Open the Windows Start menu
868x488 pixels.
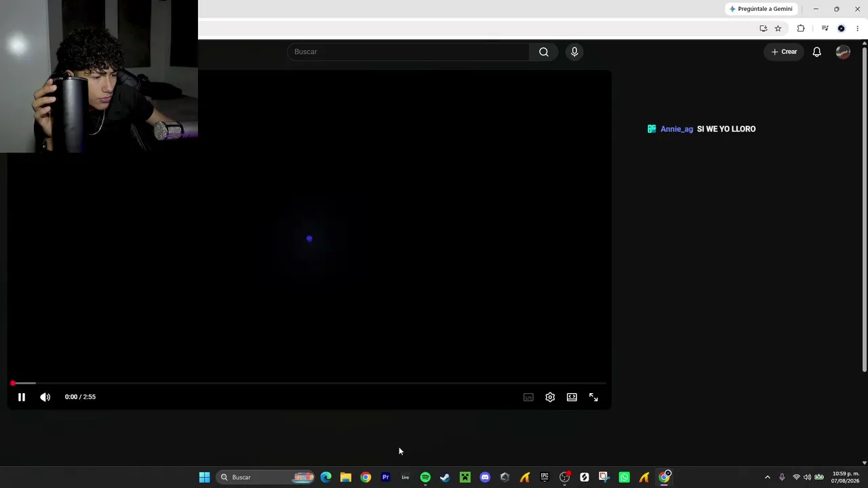(204, 477)
